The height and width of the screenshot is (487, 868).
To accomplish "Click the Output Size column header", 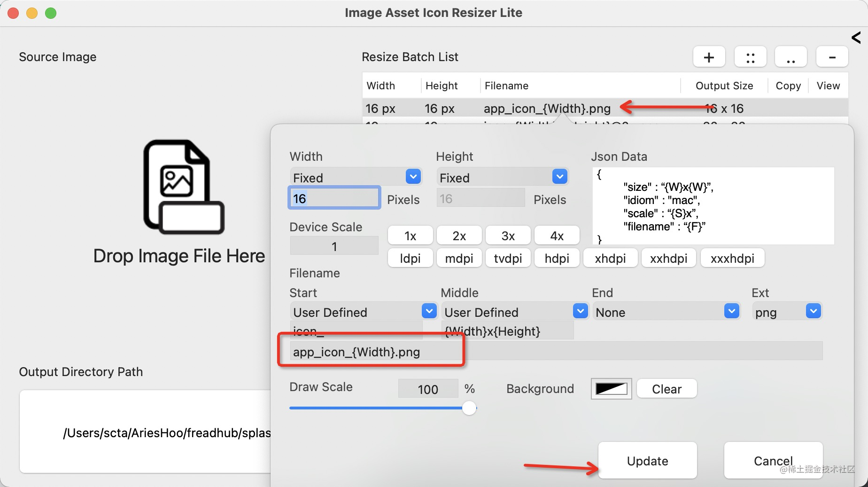I will pos(724,86).
